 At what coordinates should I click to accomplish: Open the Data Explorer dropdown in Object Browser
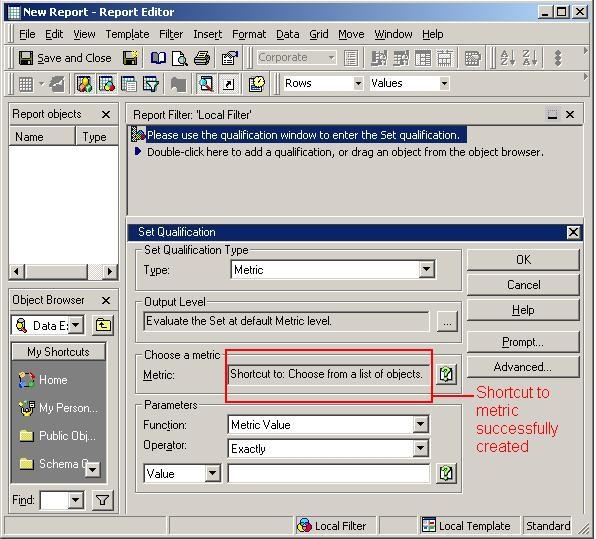click(x=76, y=325)
